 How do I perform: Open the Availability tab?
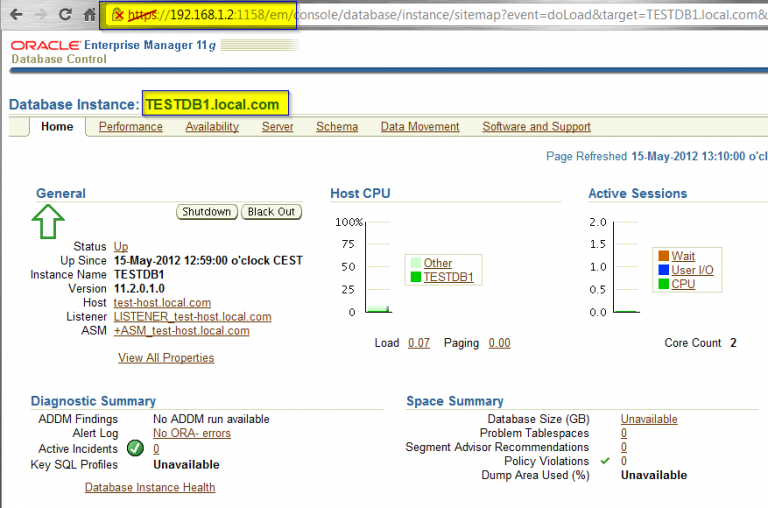click(212, 126)
